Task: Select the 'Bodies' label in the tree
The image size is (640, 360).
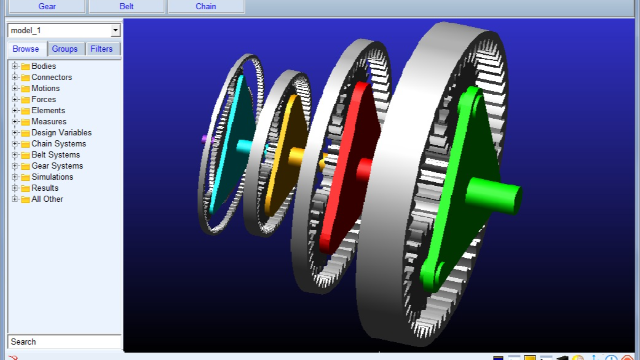Action: click(x=44, y=66)
